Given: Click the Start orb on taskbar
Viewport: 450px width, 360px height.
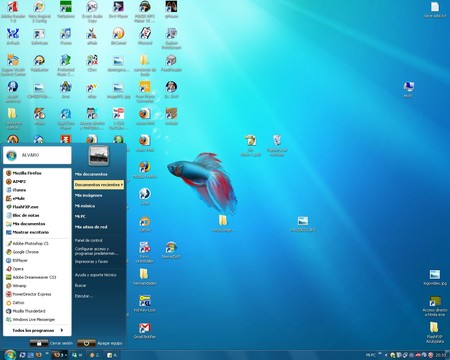Looking at the screenshot, I should (x=10, y=355).
